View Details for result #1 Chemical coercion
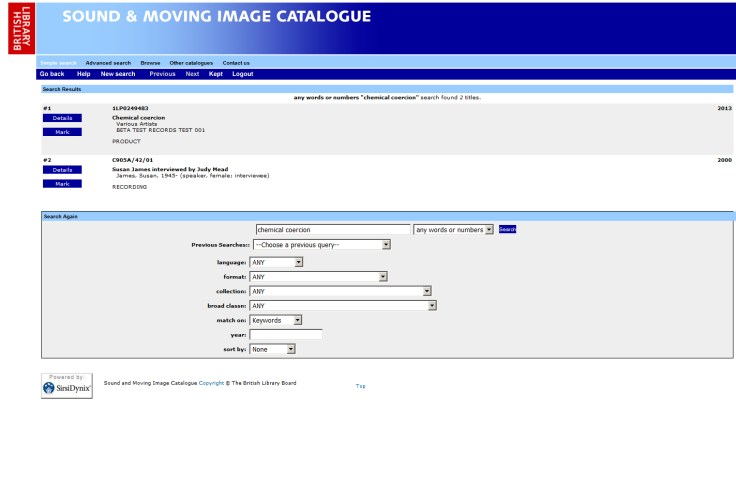736x483 pixels. (62, 118)
